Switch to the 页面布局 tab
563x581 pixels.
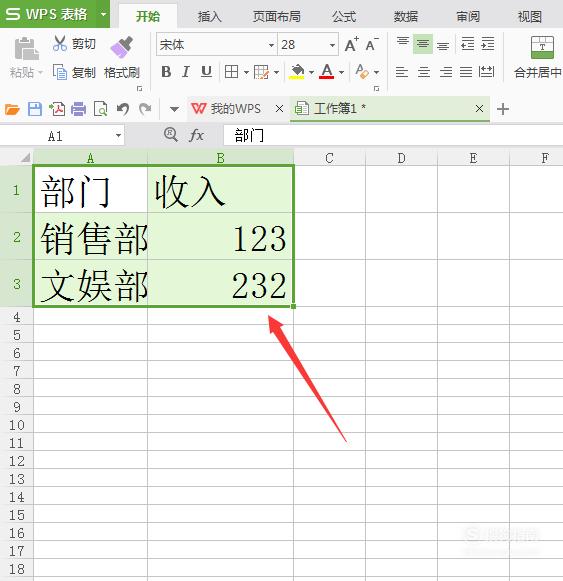pos(276,17)
